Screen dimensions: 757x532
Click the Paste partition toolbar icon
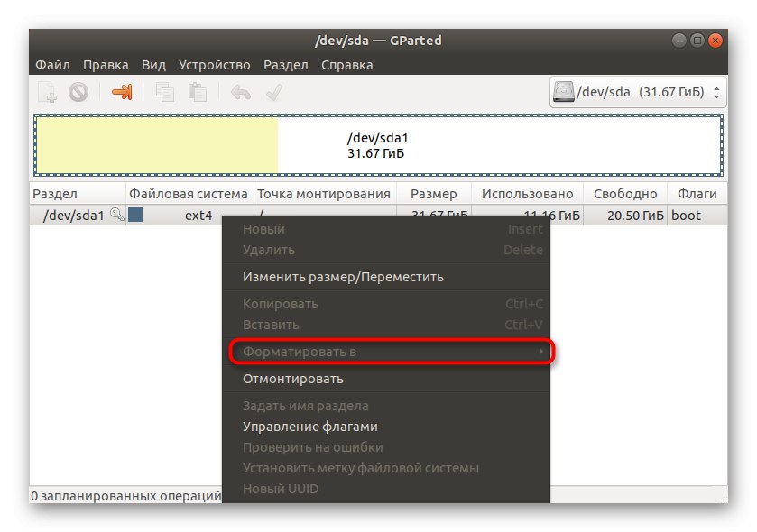coord(197,92)
